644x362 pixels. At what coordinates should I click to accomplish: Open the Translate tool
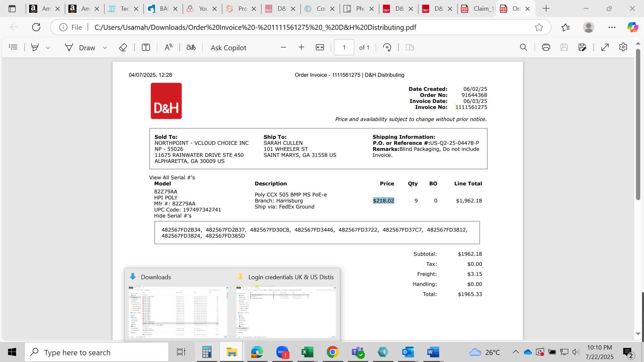coord(191,48)
